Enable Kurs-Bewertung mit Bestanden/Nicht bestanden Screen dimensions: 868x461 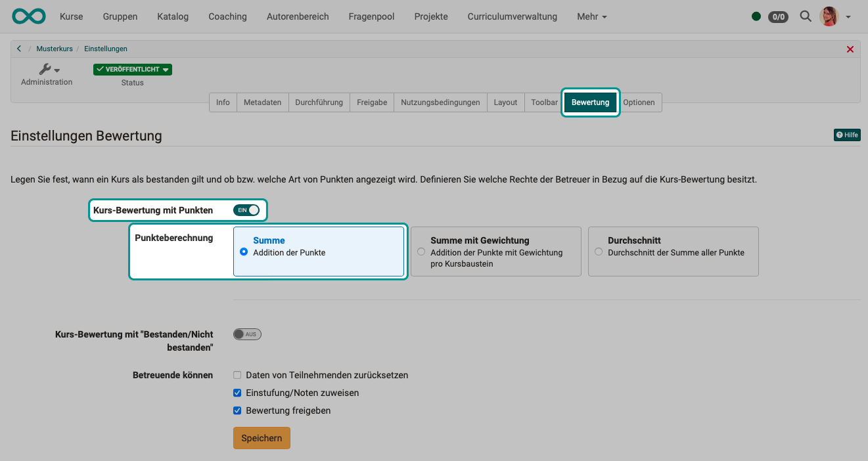[x=247, y=334]
